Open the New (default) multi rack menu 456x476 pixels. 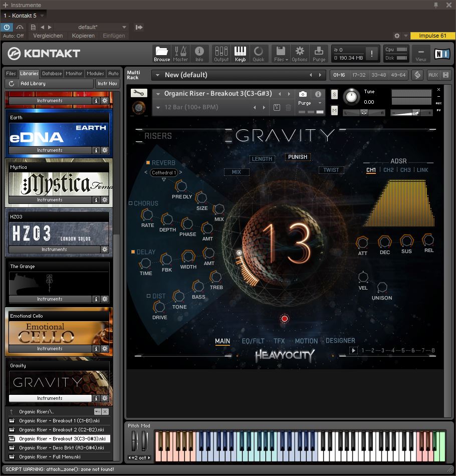pyautogui.click(x=157, y=75)
